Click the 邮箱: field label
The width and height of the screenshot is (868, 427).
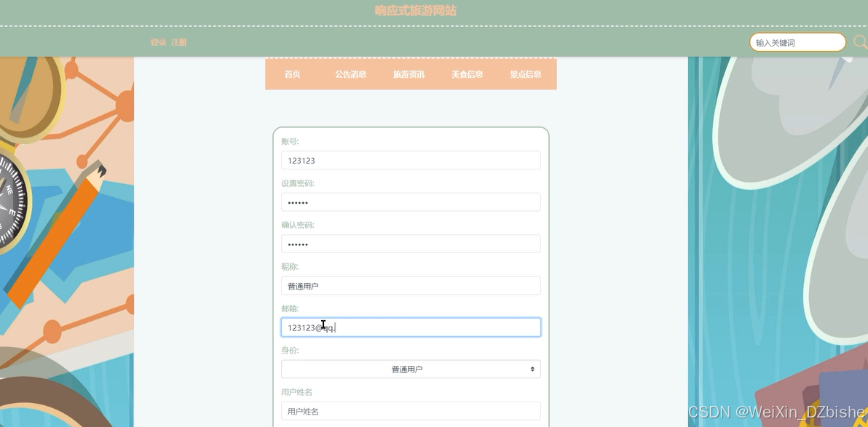290,308
